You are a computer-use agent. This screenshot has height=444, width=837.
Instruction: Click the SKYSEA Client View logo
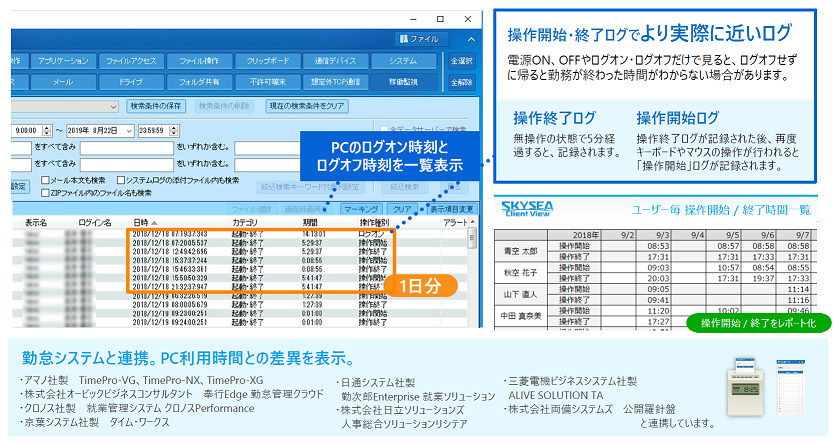[527, 209]
